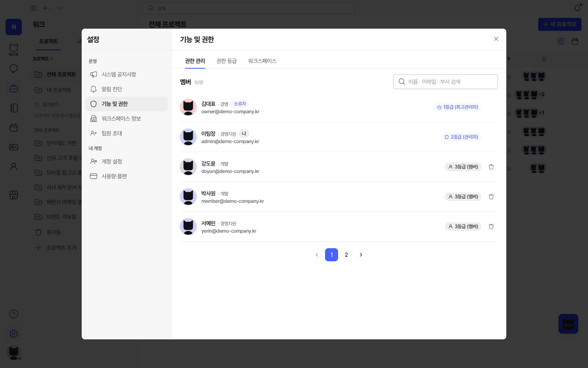Image resolution: width=588 pixels, height=368 pixels.
Task: Click the chat bubble icon in left rail
Action: 13,69
